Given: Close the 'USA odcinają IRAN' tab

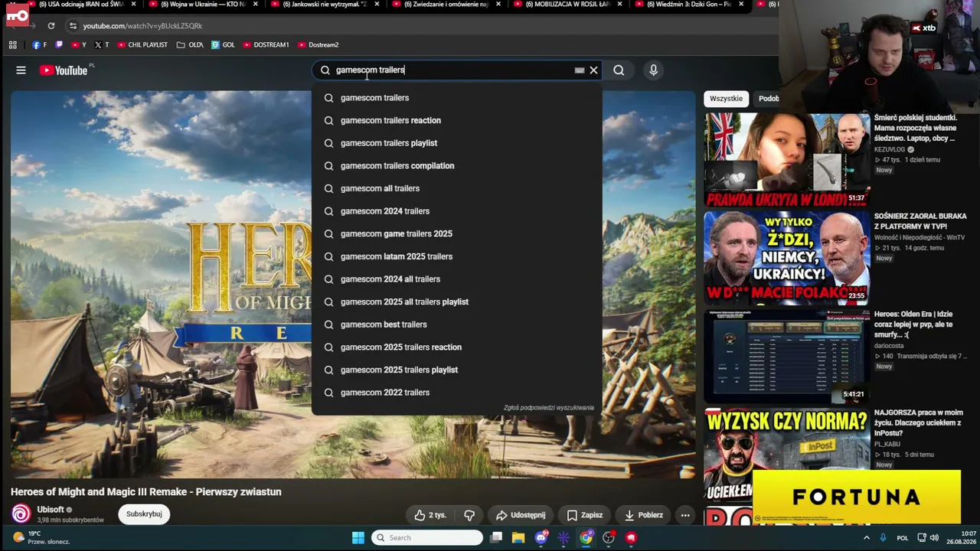Looking at the screenshot, I should click(133, 5).
